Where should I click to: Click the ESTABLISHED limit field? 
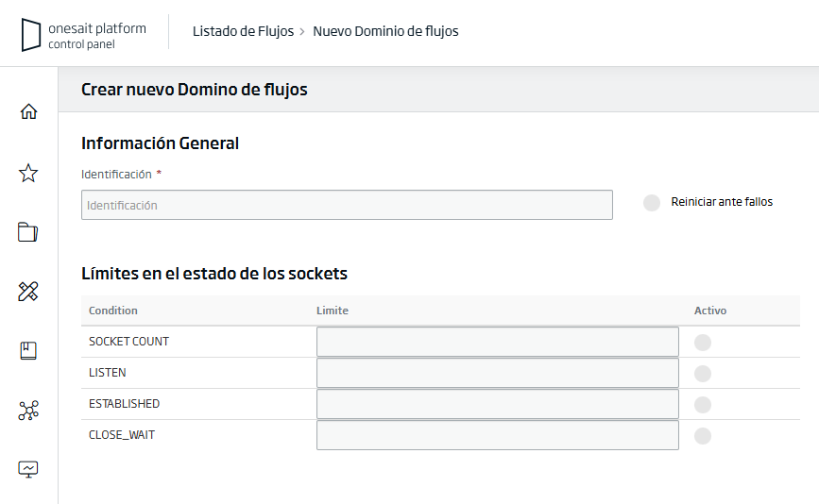(x=497, y=404)
